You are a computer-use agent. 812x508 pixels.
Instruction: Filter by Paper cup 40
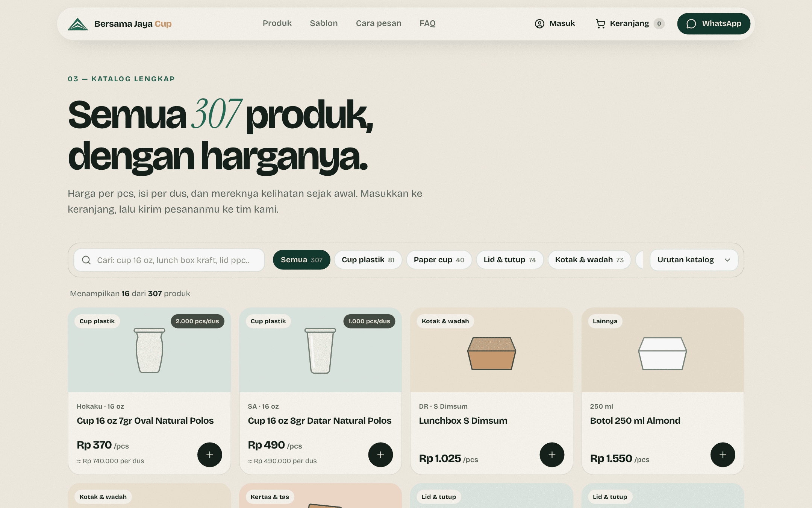[439, 260]
